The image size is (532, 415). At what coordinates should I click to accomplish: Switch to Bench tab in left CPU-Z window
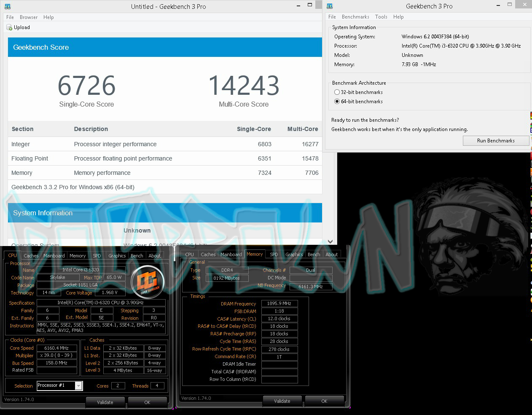click(137, 256)
